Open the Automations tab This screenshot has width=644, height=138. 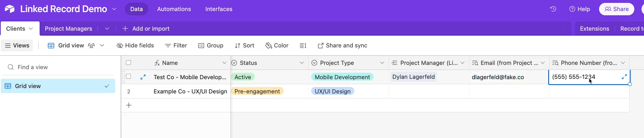pyautogui.click(x=174, y=9)
